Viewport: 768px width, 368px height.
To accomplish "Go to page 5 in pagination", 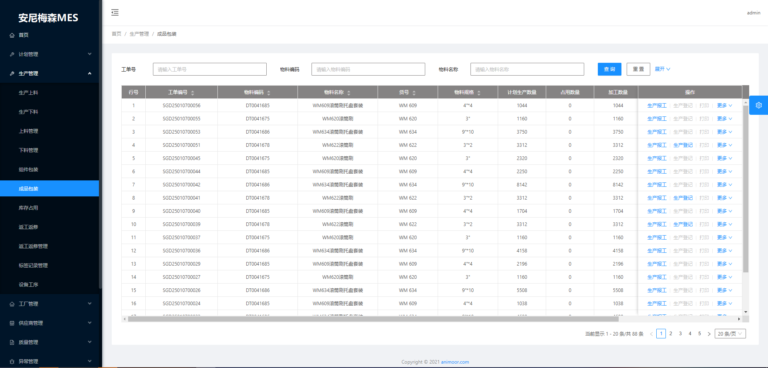I will point(699,334).
